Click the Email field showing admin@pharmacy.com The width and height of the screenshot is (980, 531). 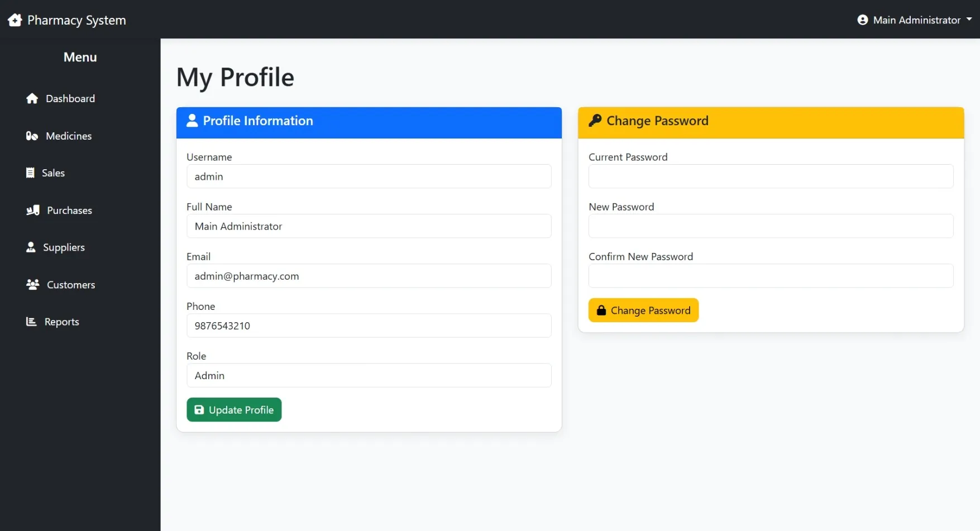[369, 276]
